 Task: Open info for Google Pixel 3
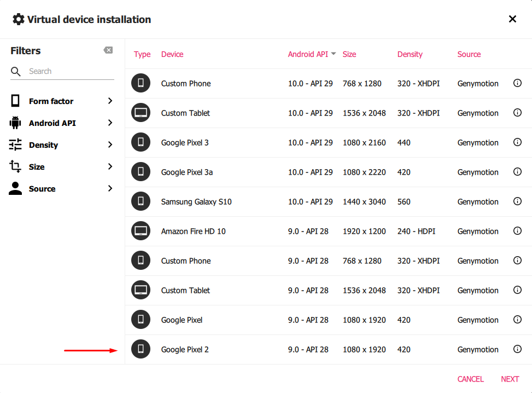pos(517,142)
